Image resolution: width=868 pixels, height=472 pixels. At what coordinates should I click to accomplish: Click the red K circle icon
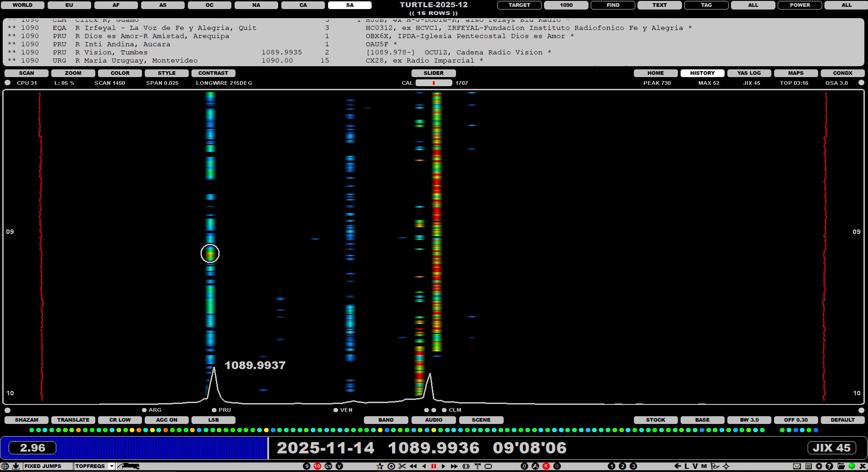tap(546, 466)
